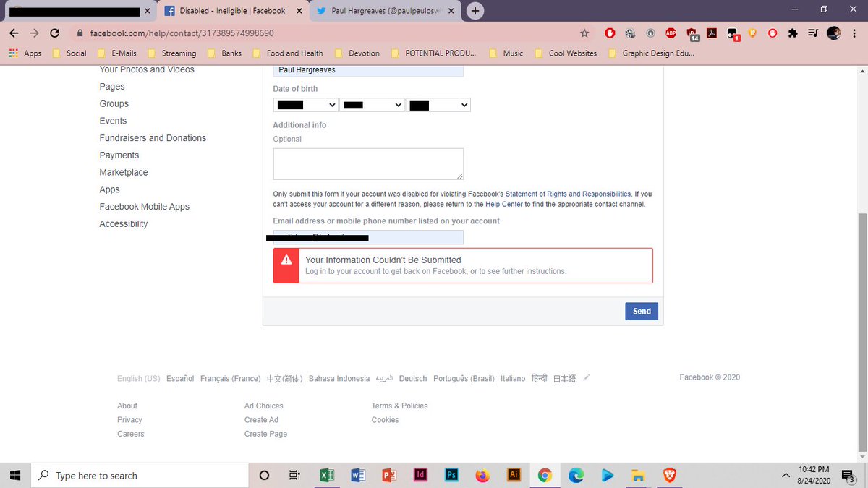Viewport: 868px width, 488px height.
Task: Open the Cookies footer link
Action: [x=385, y=420]
